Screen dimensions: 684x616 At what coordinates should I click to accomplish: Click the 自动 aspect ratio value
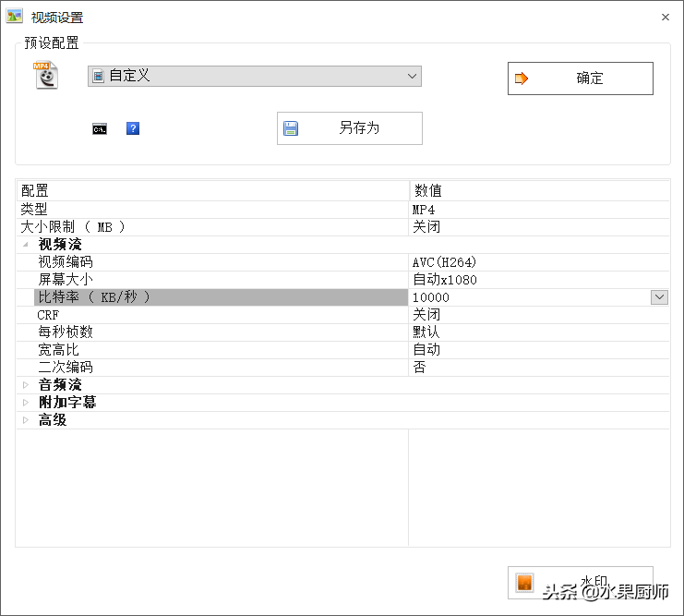[x=426, y=350]
